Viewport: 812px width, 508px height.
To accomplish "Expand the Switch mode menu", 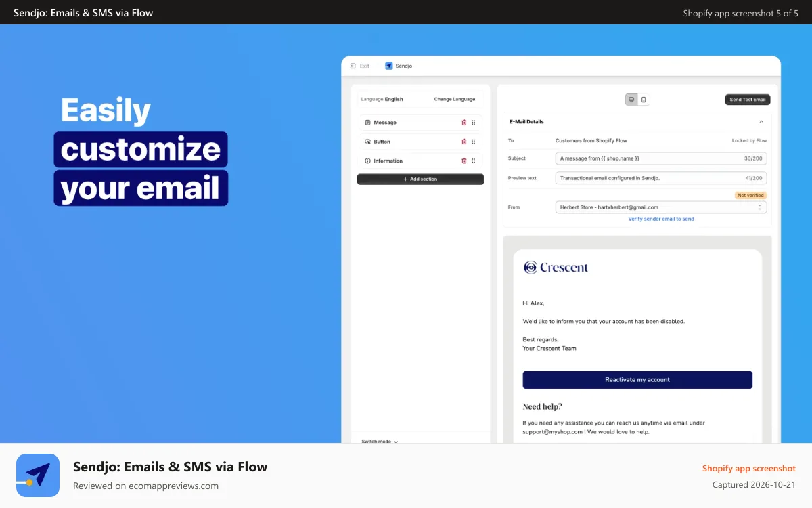I will click(380, 442).
